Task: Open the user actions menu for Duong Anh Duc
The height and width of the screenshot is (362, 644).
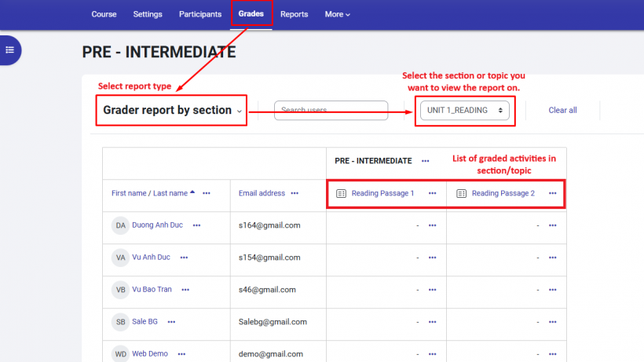Action: coord(196,225)
